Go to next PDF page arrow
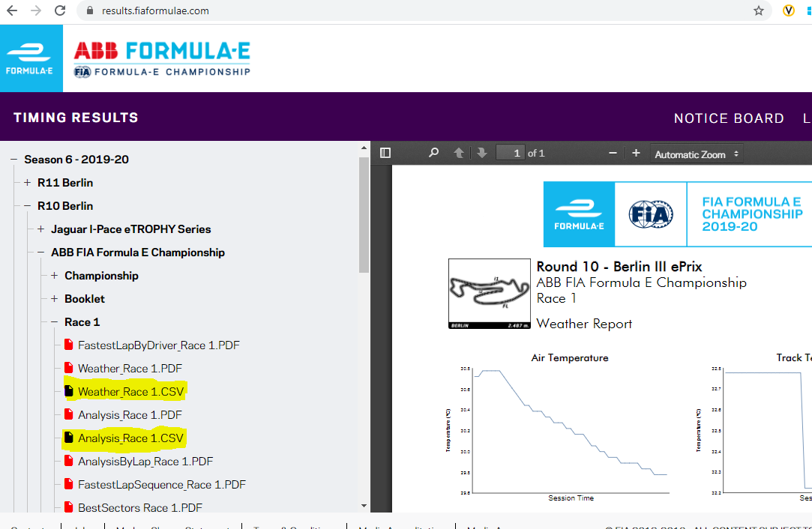 click(x=481, y=153)
